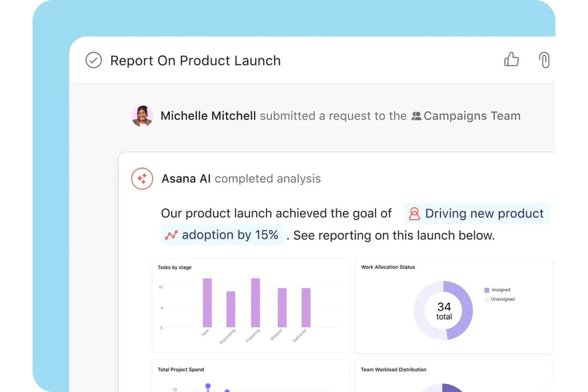The height and width of the screenshot is (392, 588).
Task: Open the adoption by 15% goal chip
Action: 222,235
